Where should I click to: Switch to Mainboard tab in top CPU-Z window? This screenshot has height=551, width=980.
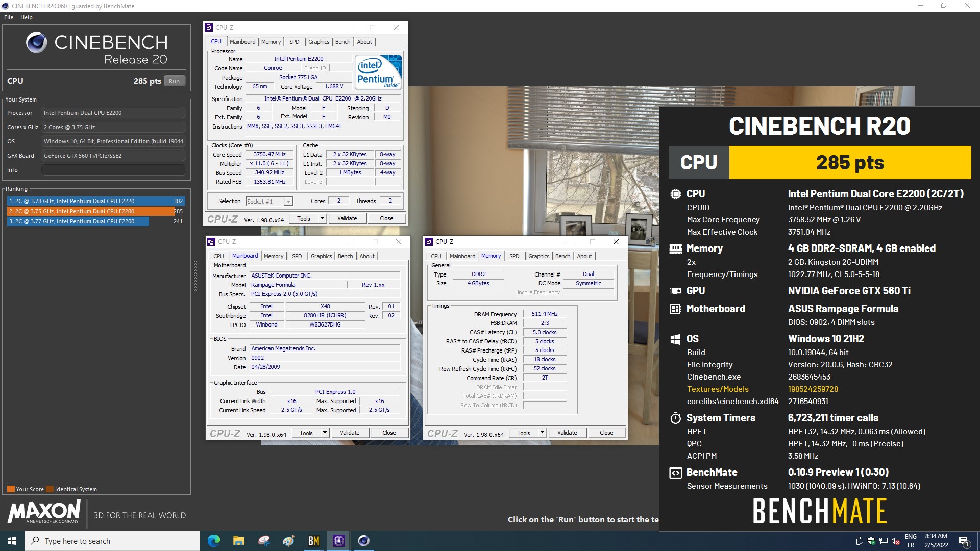point(242,42)
